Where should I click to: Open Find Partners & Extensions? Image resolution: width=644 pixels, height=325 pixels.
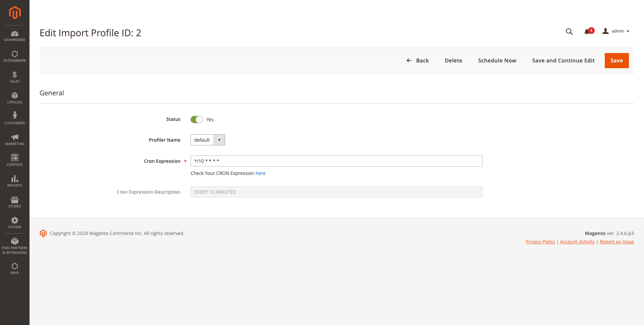click(15, 246)
